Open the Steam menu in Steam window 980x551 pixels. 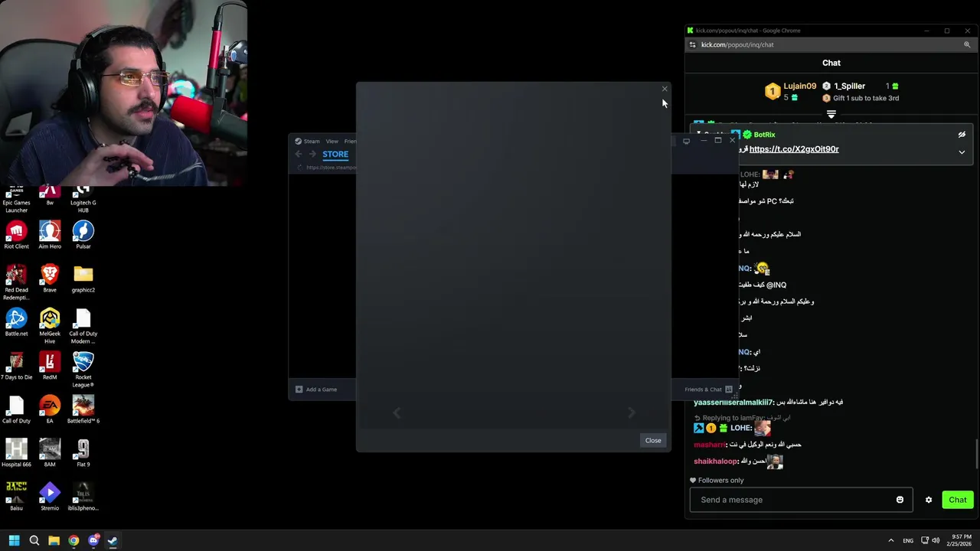(312, 141)
